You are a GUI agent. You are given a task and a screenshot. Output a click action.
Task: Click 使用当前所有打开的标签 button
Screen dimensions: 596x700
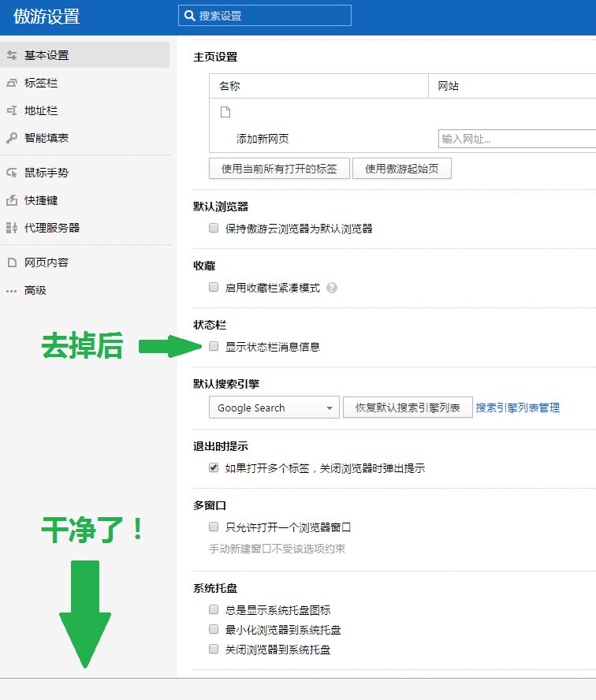pyautogui.click(x=279, y=169)
